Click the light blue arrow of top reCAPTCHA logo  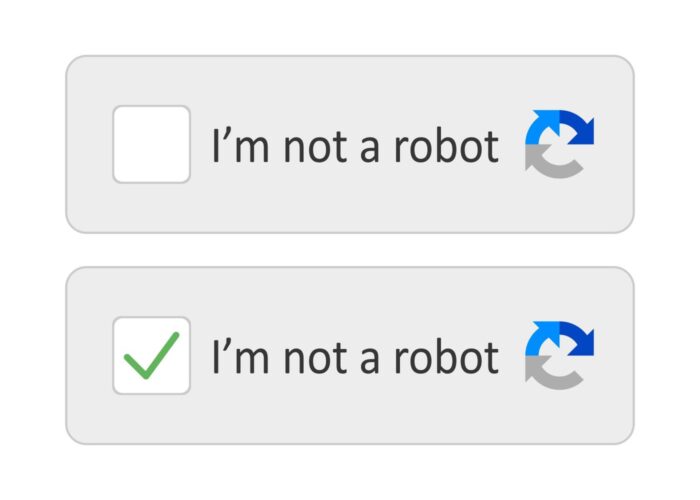[x=540, y=126]
